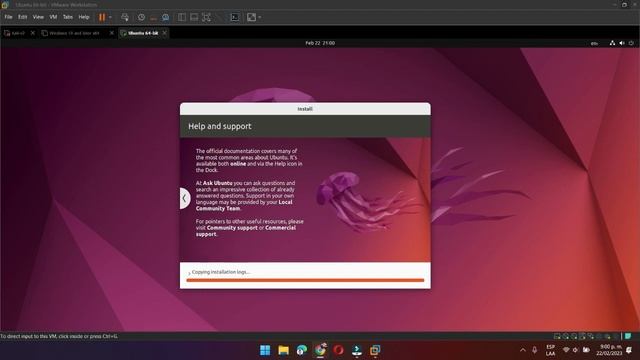Open the Ask Ubuntu link
The width and height of the screenshot is (640, 360).
coord(218,183)
